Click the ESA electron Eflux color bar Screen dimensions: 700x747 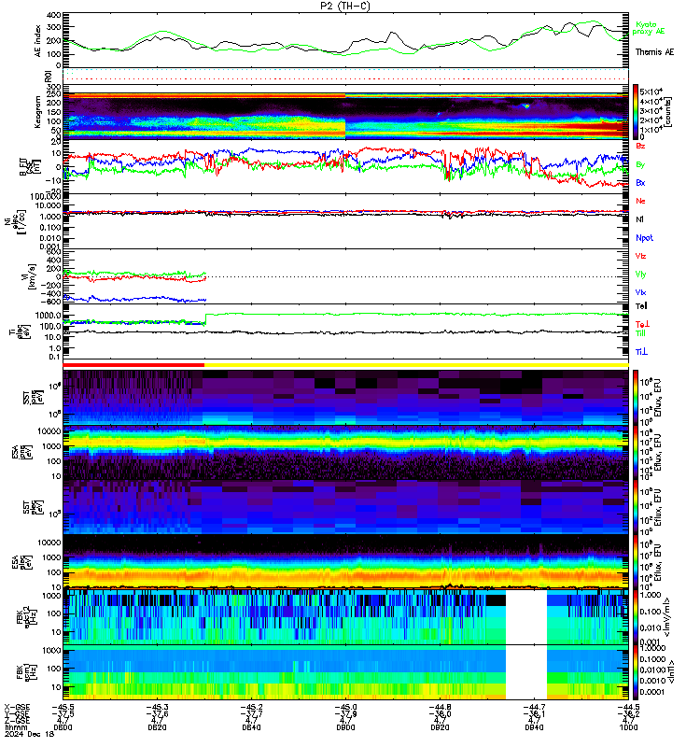(x=636, y=562)
